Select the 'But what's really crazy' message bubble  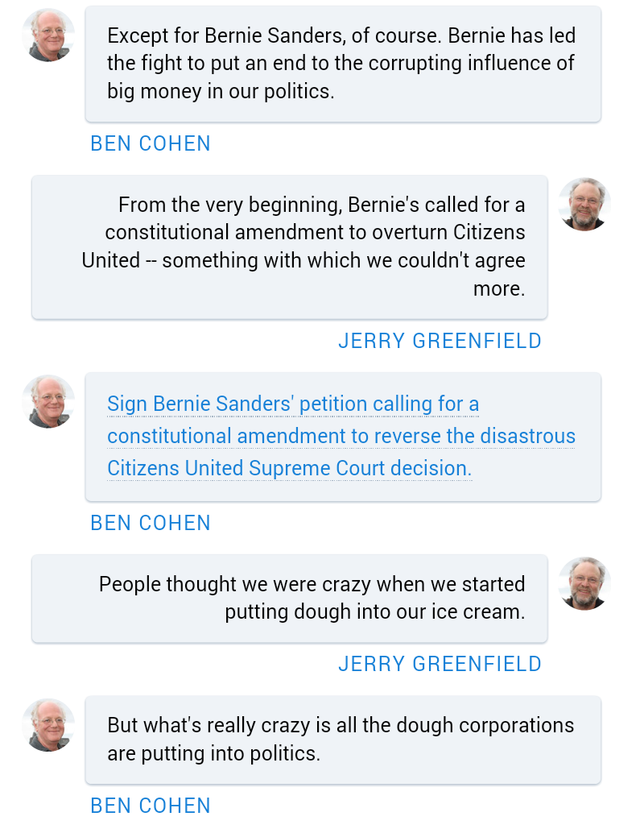(x=343, y=740)
